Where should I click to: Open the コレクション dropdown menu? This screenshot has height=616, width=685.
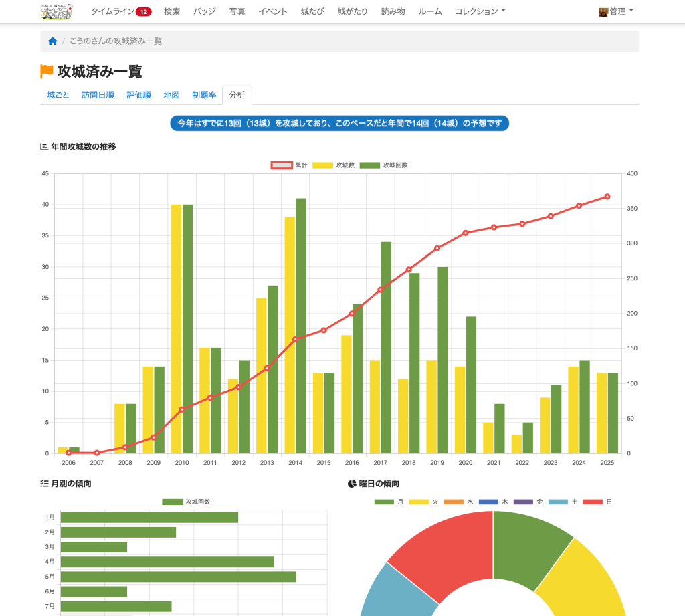click(480, 12)
